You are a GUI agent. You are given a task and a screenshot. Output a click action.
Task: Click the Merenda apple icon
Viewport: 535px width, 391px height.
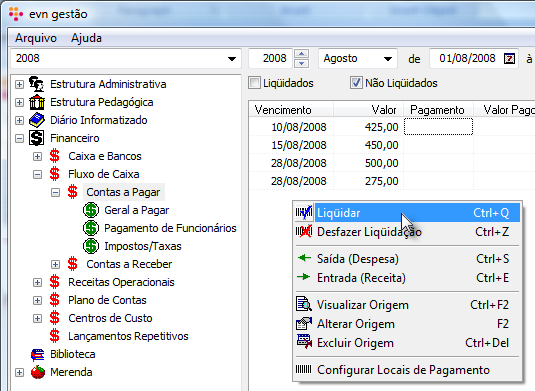tap(38, 372)
